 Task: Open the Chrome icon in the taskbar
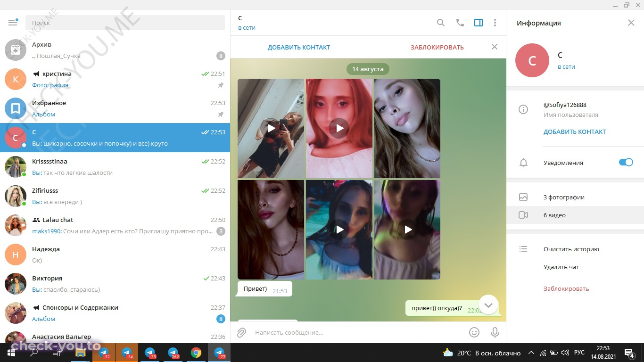point(196,353)
